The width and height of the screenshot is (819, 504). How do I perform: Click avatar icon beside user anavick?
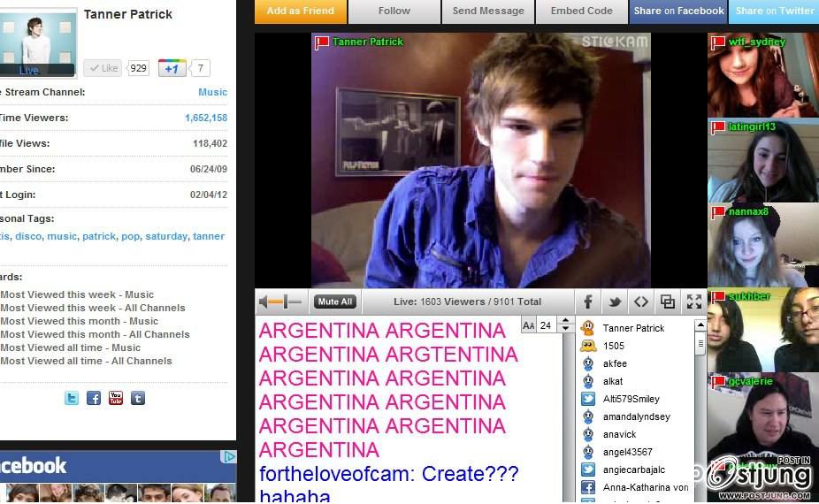(x=588, y=434)
